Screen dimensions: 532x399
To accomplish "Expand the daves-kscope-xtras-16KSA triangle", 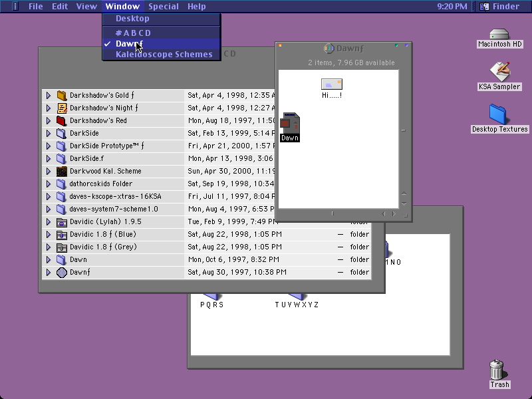I will point(49,196).
